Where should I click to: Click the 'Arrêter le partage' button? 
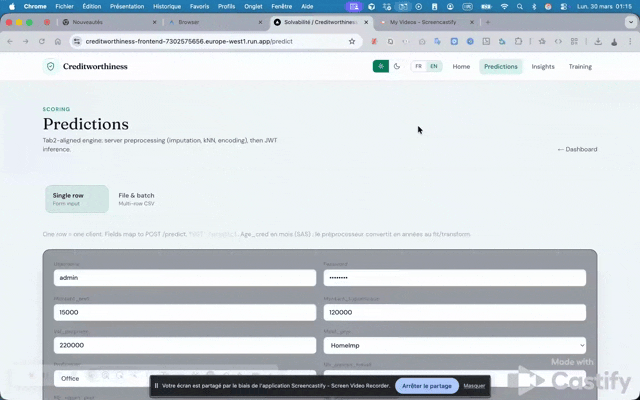[427, 385]
